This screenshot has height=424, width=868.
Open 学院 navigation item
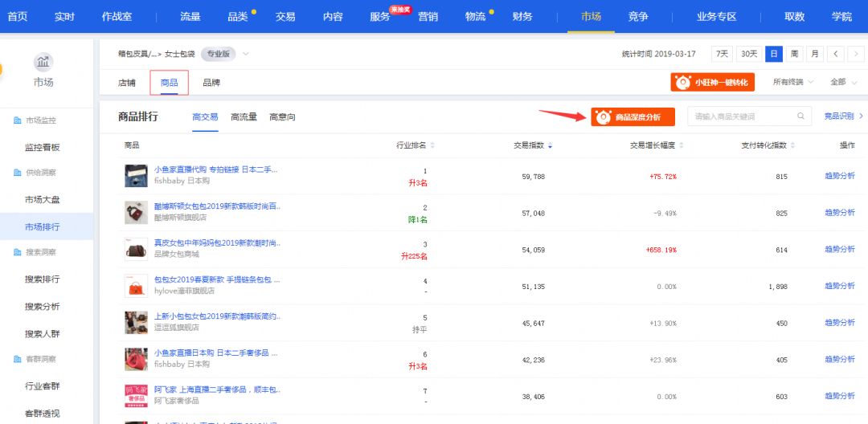tap(842, 16)
